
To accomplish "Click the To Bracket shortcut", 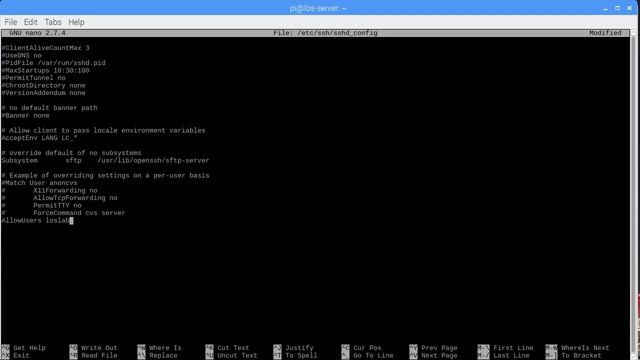I will (574, 356).
